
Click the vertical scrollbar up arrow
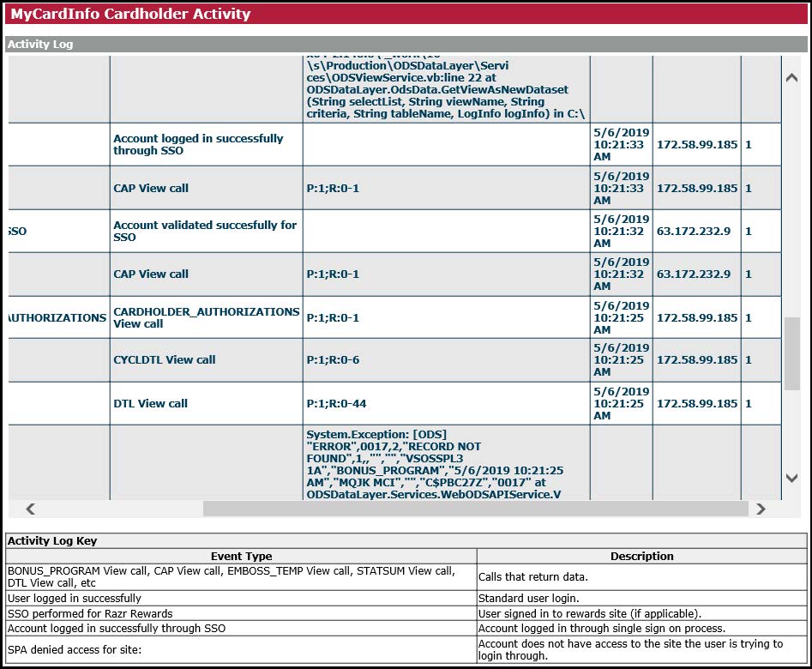tap(791, 78)
